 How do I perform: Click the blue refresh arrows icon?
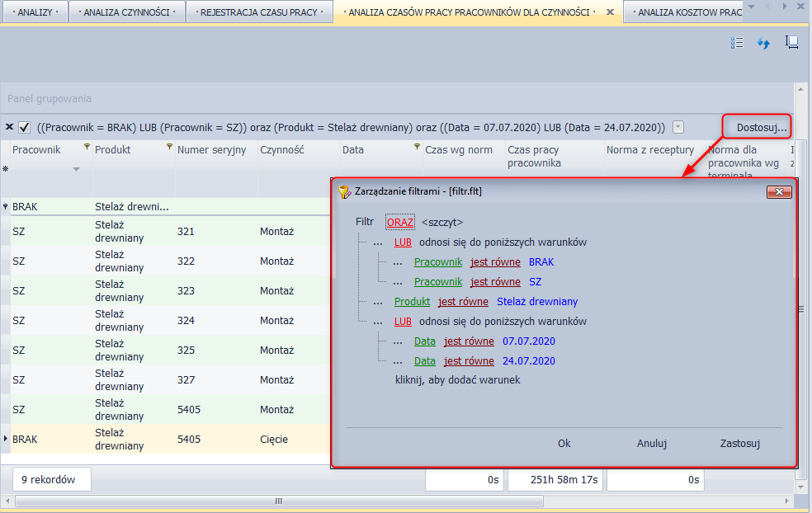(763, 43)
